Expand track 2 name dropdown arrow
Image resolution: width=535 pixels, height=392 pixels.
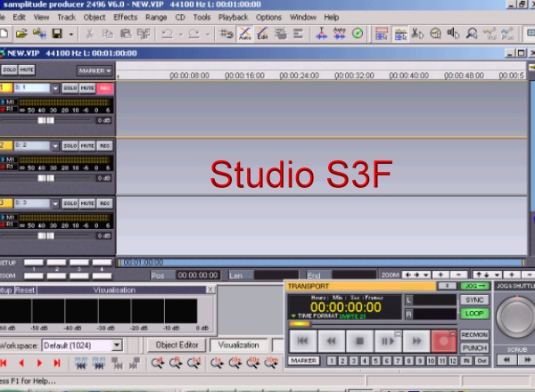(55, 146)
